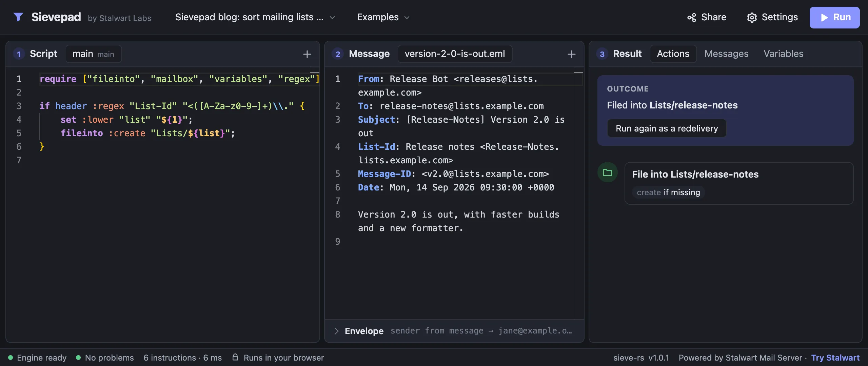The image size is (868, 366).
Task: Click the green Engine ready status dot
Action: tap(11, 358)
